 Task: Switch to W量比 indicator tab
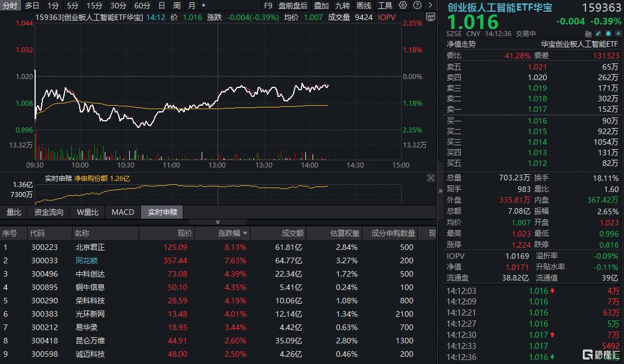[87, 212]
